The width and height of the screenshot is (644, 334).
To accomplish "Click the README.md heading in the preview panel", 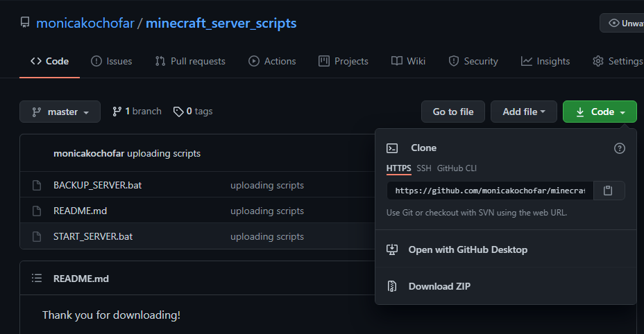I will [81, 279].
